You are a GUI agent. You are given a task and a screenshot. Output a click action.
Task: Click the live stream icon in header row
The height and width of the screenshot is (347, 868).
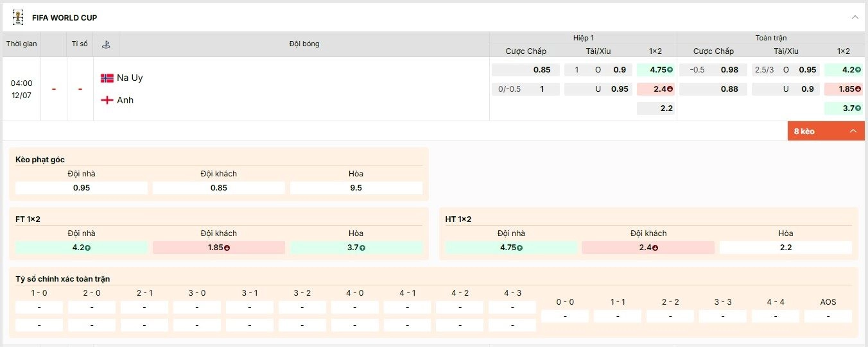(x=106, y=44)
